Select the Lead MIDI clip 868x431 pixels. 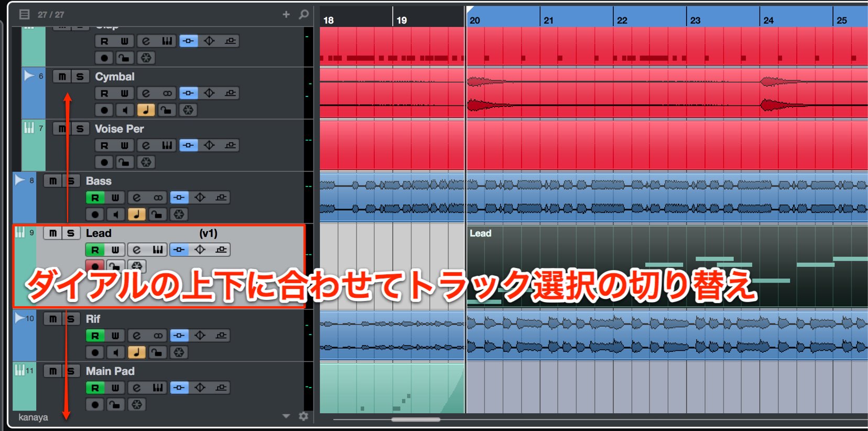667,266
